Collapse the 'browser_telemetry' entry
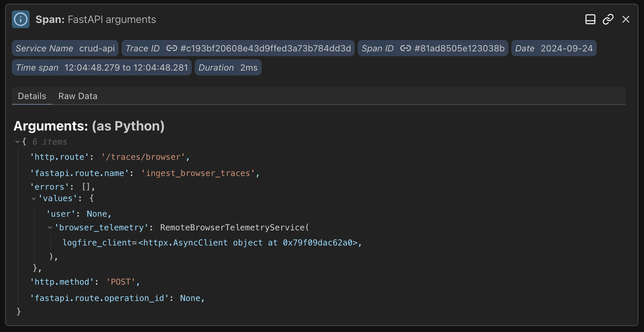644x332 pixels. 50,228
